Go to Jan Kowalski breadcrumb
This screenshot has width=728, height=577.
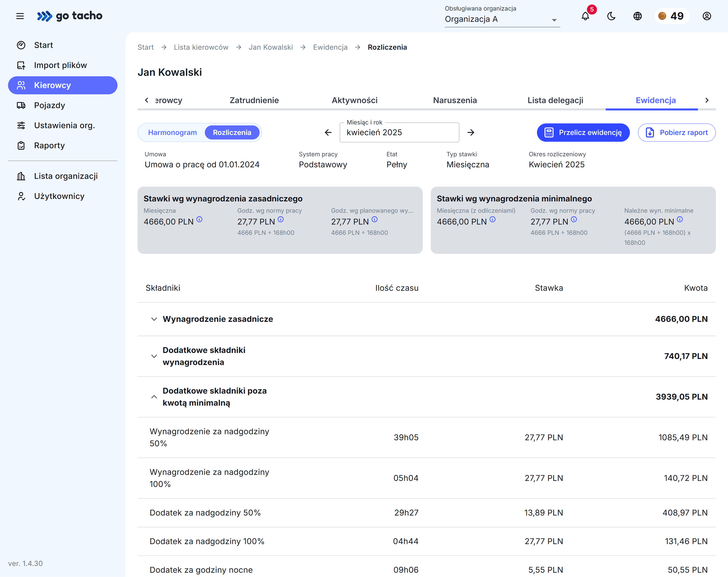point(271,47)
